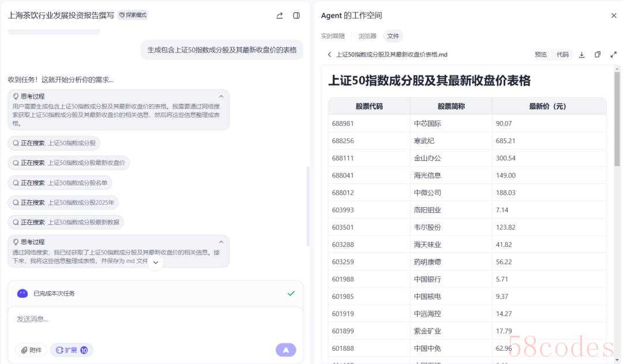Switch to 预览 view mode
Viewport: 623px width, 364px height.
pyautogui.click(x=541, y=54)
